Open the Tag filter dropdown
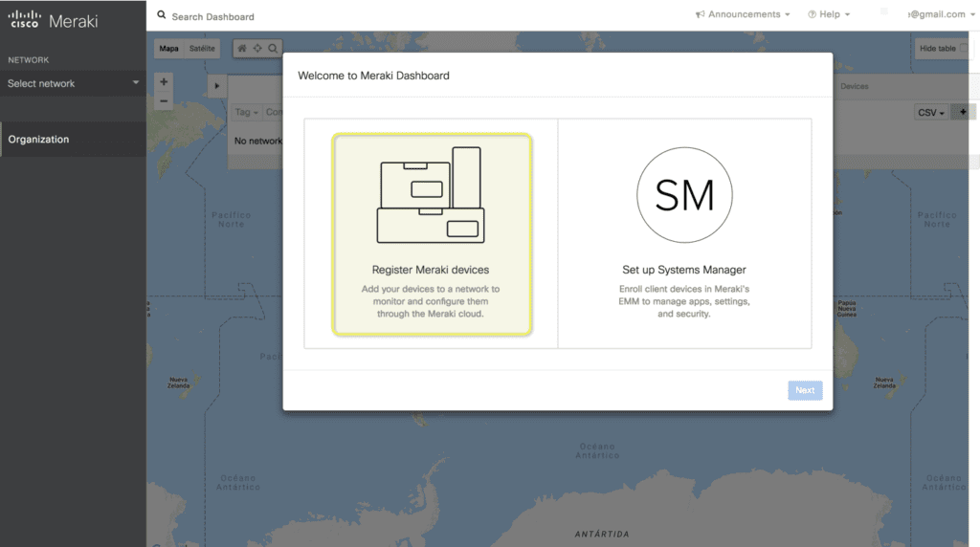The height and width of the screenshot is (547, 980). pos(246,112)
